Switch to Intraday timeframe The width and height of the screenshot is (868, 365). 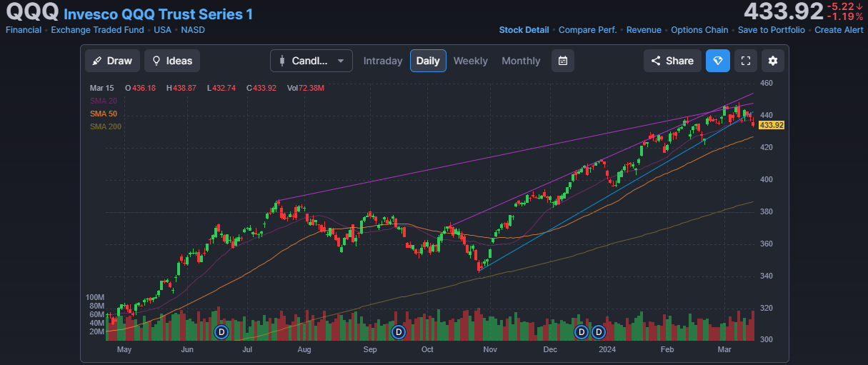click(x=383, y=61)
